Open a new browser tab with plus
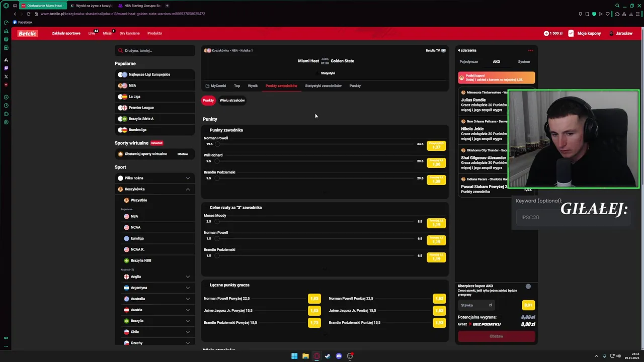 coord(167,6)
